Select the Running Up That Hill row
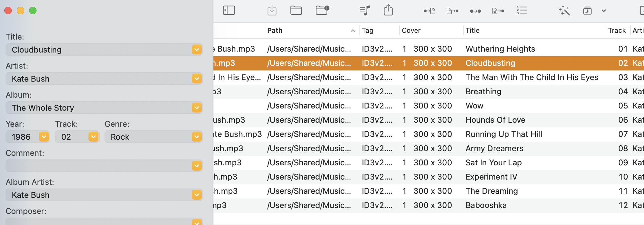644x225 pixels. coord(504,134)
